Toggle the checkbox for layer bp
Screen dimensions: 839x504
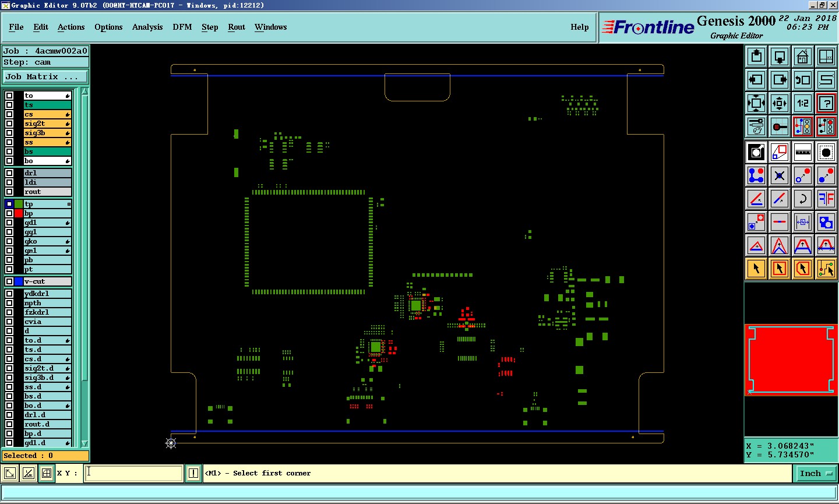(x=9, y=213)
